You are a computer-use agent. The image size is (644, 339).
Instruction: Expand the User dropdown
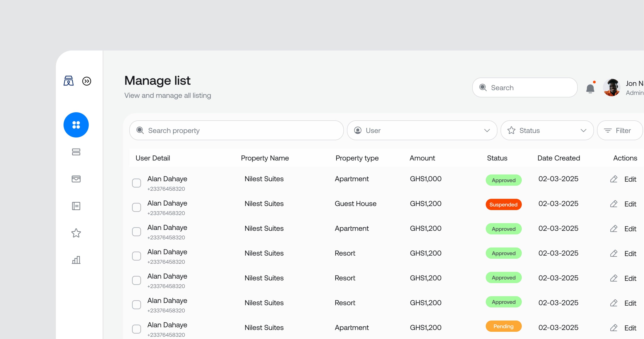422,130
